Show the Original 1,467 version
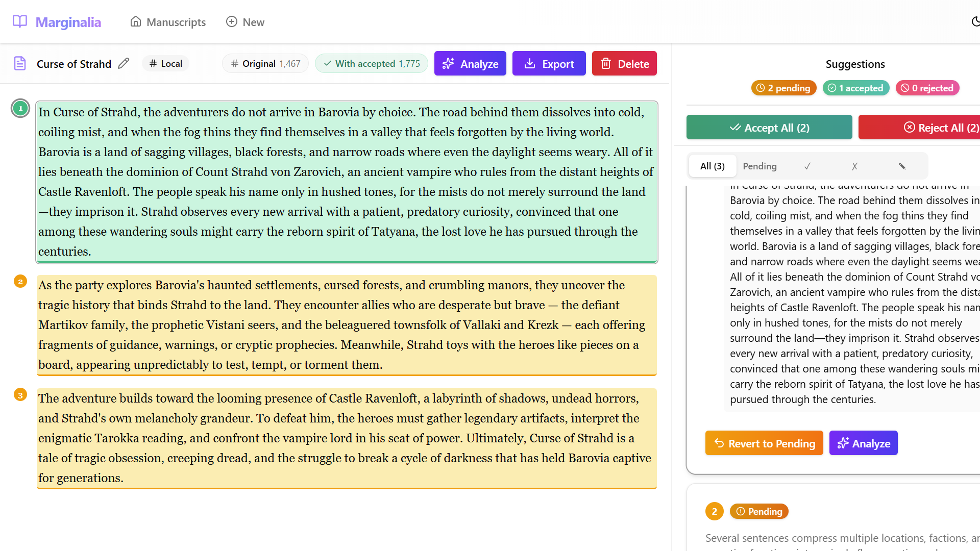The height and width of the screenshot is (551, 980). tap(265, 63)
